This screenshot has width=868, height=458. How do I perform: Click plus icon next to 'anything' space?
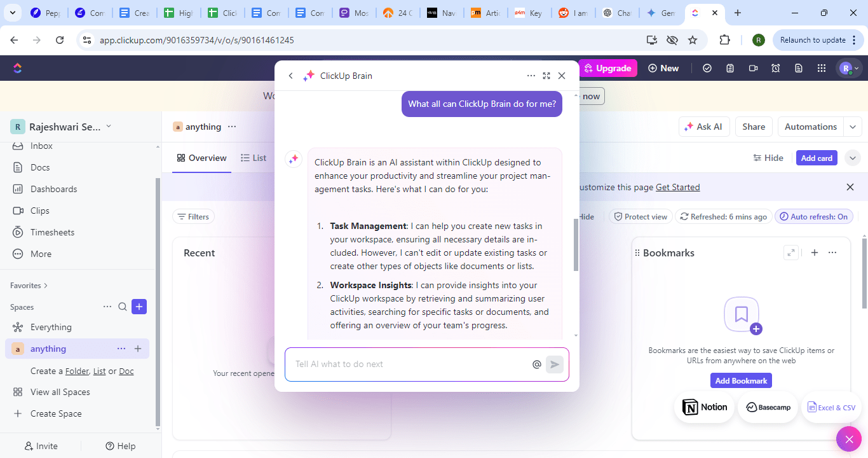pos(138,349)
